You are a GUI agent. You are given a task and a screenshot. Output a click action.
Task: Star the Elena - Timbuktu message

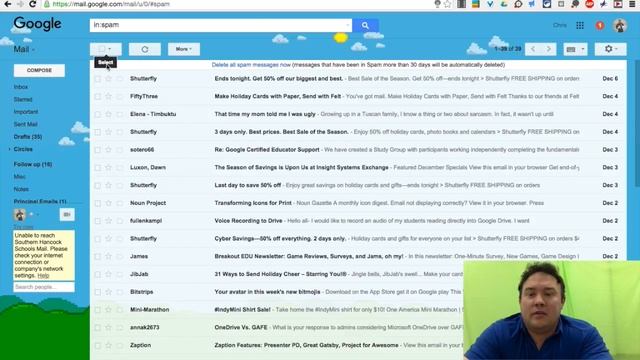click(108, 114)
